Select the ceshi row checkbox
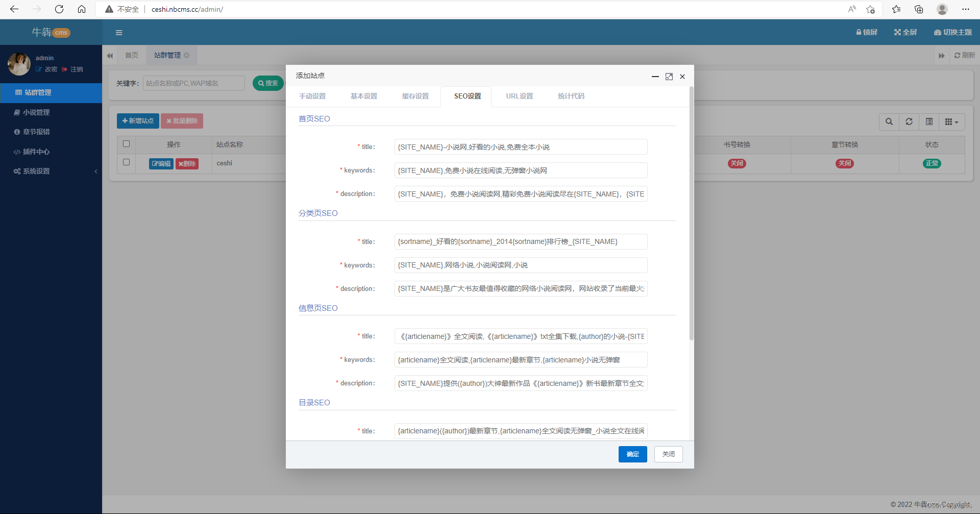This screenshot has height=514, width=980. (x=127, y=162)
